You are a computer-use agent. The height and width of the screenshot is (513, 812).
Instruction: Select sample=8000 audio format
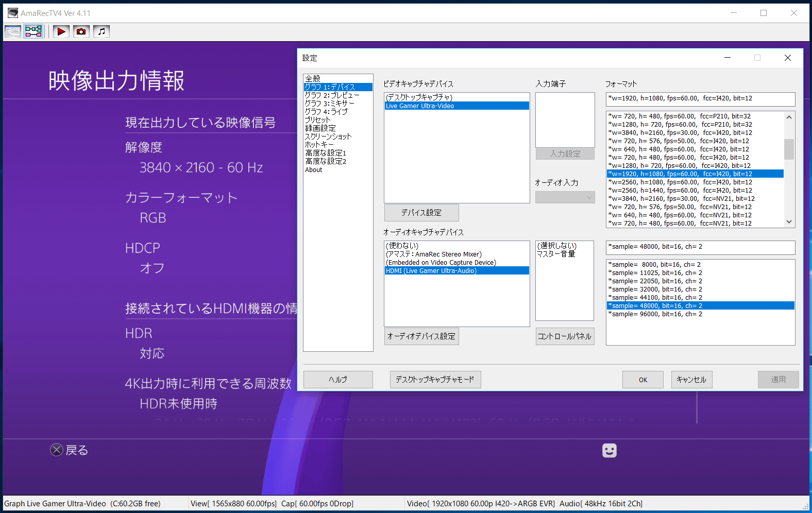click(701, 264)
